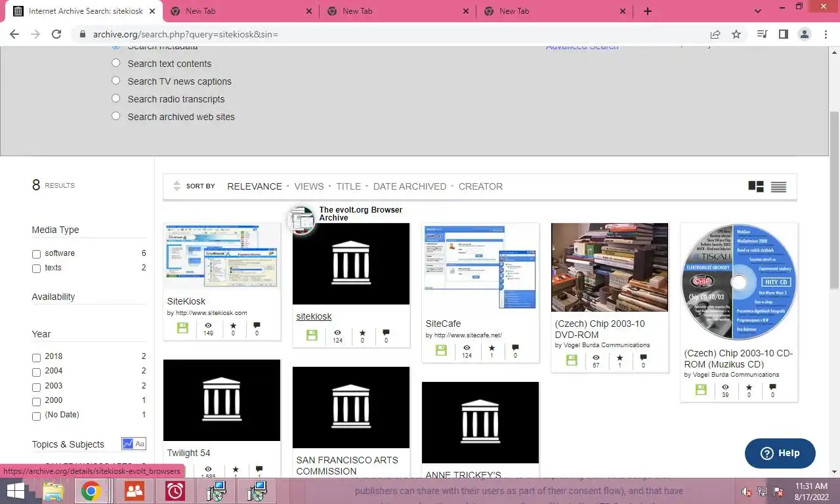Viewport: 840px width, 504px height.
Task: Open SiteCafe item title
Action: click(443, 324)
